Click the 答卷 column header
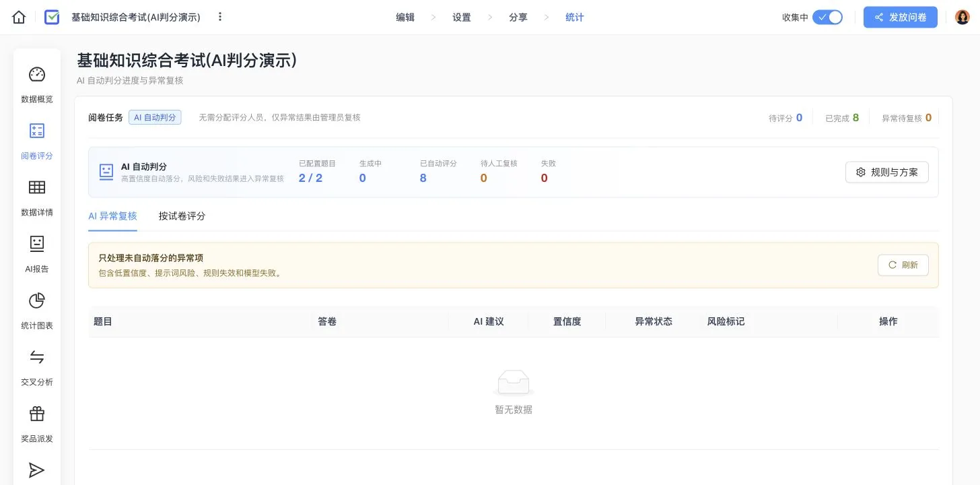Screen dimensions: 980x485 click(x=327, y=322)
